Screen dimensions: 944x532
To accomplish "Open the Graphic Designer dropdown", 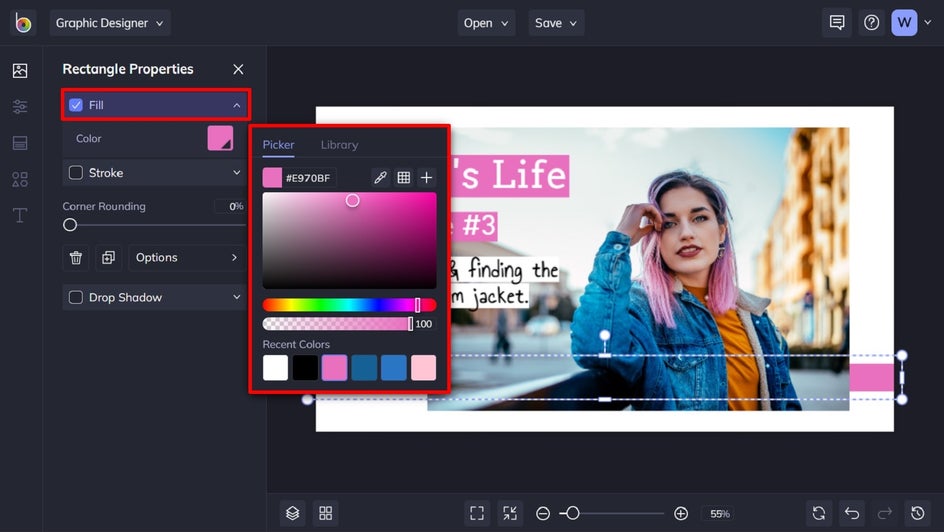I will tap(110, 23).
